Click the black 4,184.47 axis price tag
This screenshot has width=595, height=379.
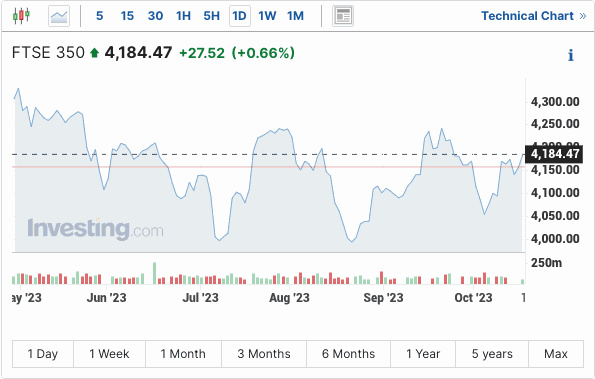point(554,154)
